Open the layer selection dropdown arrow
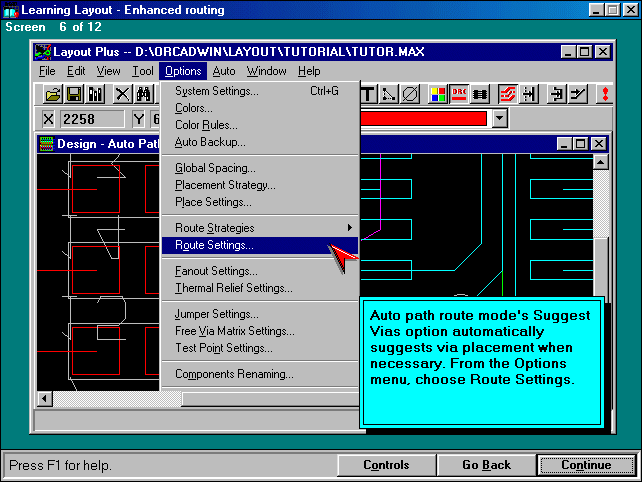642x482 pixels. (500, 119)
